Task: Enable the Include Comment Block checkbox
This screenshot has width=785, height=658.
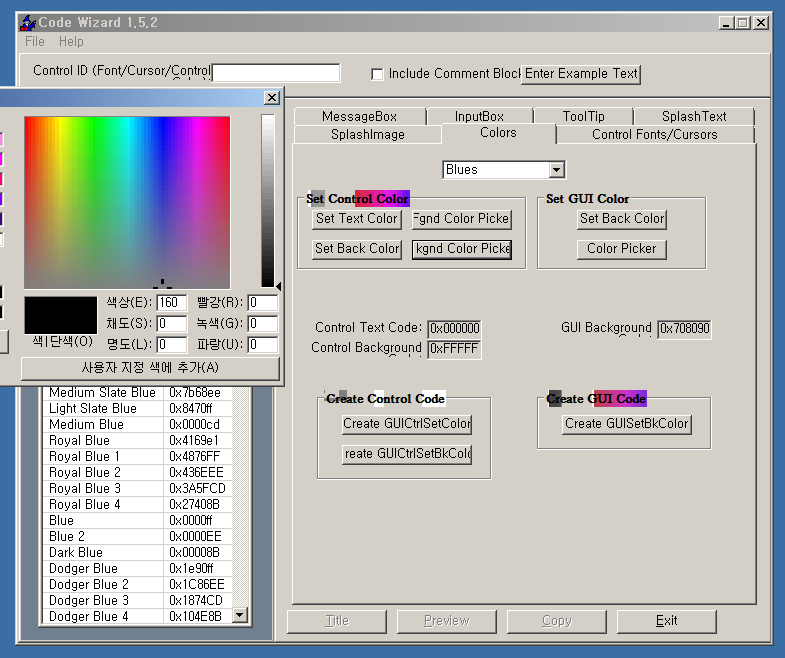Action: 377,74
